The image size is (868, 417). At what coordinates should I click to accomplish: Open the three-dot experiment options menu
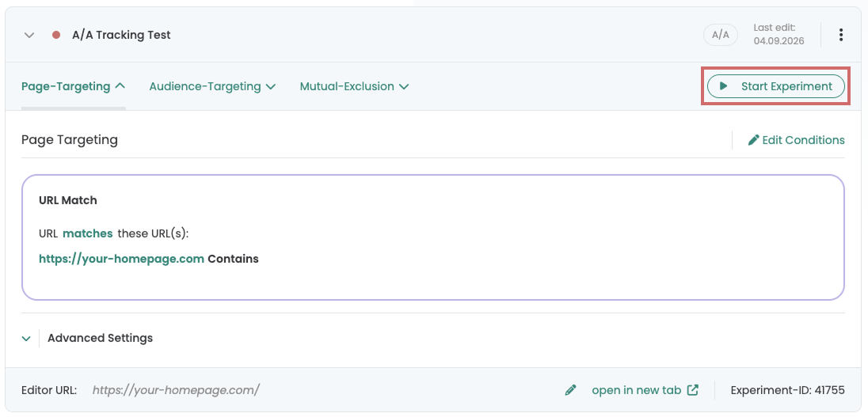841,35
